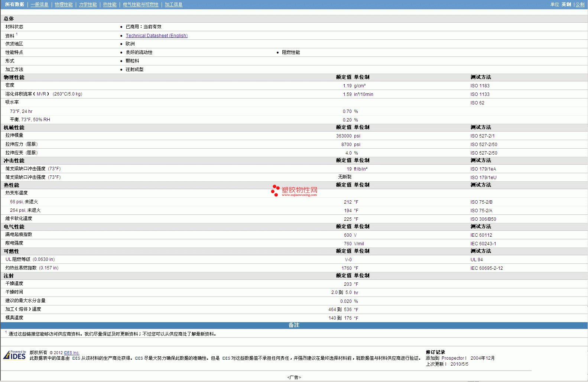Open the 电气性能与可燃性 tab
588x382 pixels.
click(x=140, y=4)
